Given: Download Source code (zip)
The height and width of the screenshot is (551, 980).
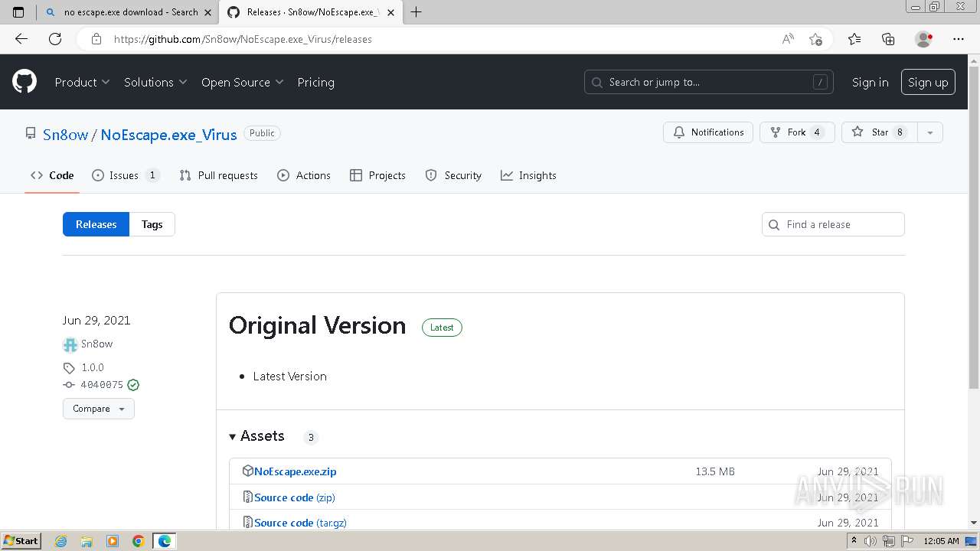Looking at the screenshot, I should point(295,497).
